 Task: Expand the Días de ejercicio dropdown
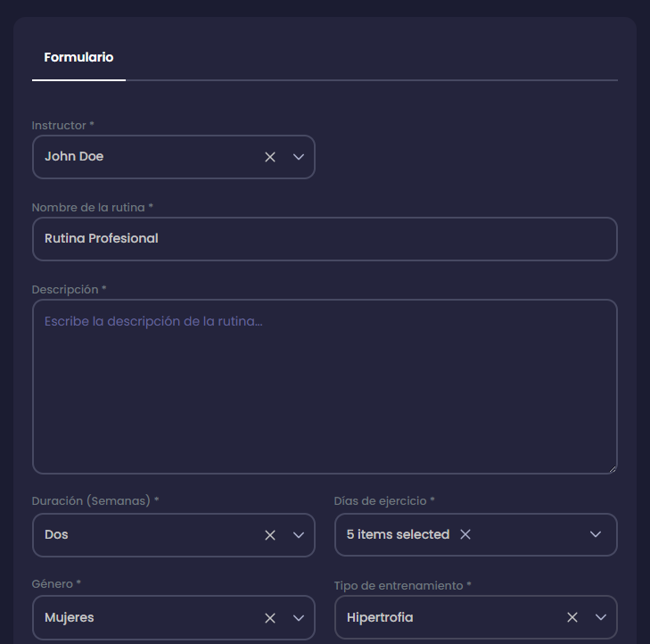[x=597, y=535]
